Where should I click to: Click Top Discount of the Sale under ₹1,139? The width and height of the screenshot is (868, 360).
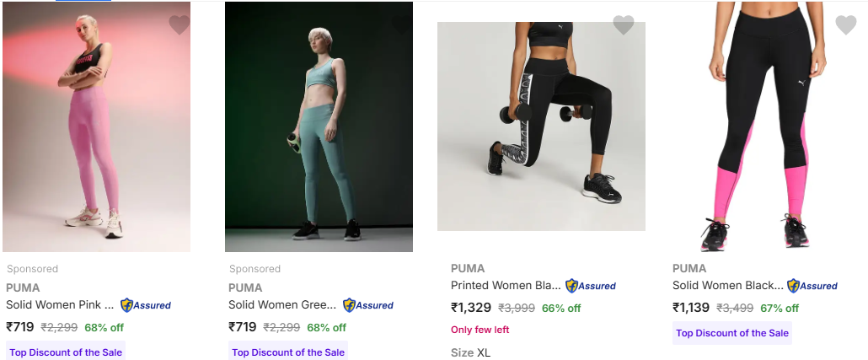coord(731,333)
